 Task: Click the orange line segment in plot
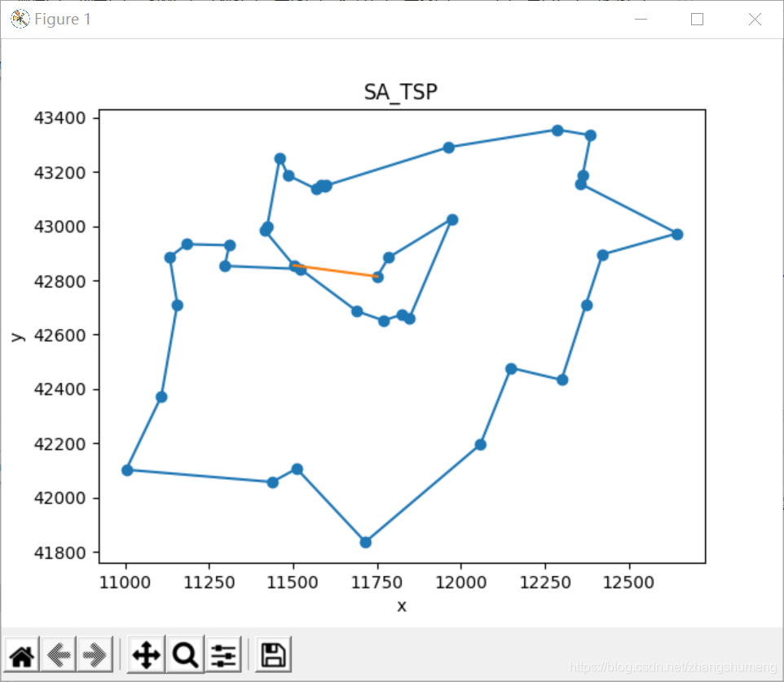336,271
